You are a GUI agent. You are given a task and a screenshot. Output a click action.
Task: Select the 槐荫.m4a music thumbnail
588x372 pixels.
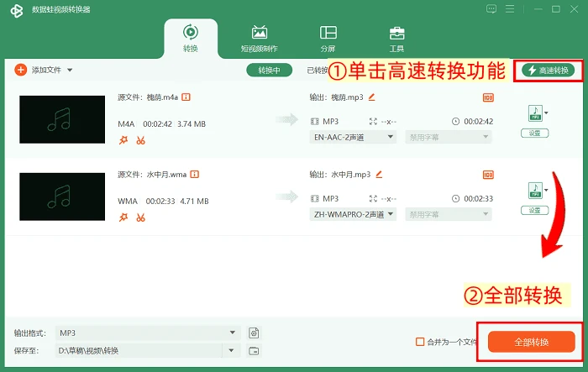click(x=62, y=119)
